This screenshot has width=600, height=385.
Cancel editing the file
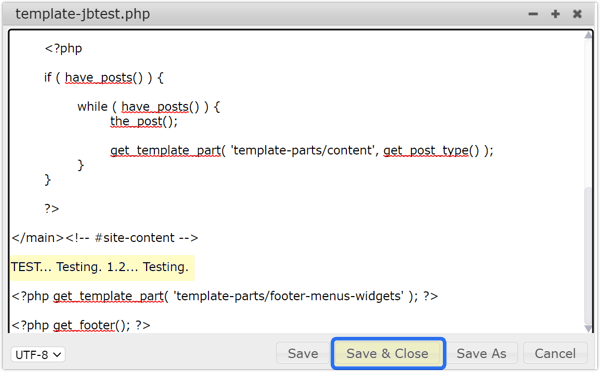(555, 353)
